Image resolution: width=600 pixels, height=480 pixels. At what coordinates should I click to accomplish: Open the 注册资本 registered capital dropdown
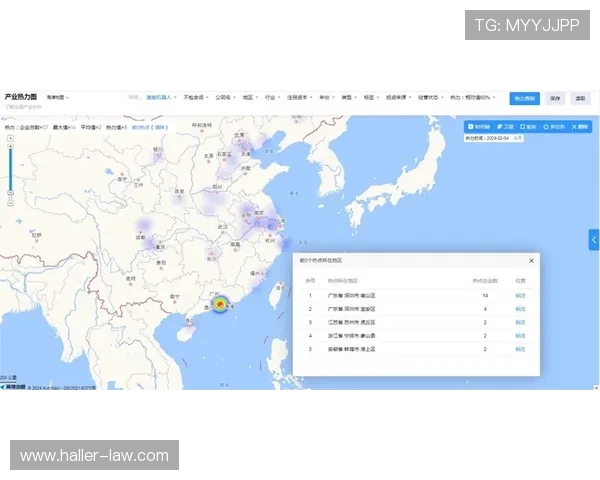(298, 98)
